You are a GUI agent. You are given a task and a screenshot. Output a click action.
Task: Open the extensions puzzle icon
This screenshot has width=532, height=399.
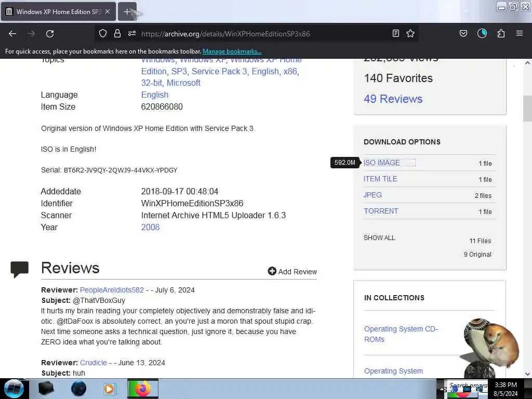(x=501, y=33)
